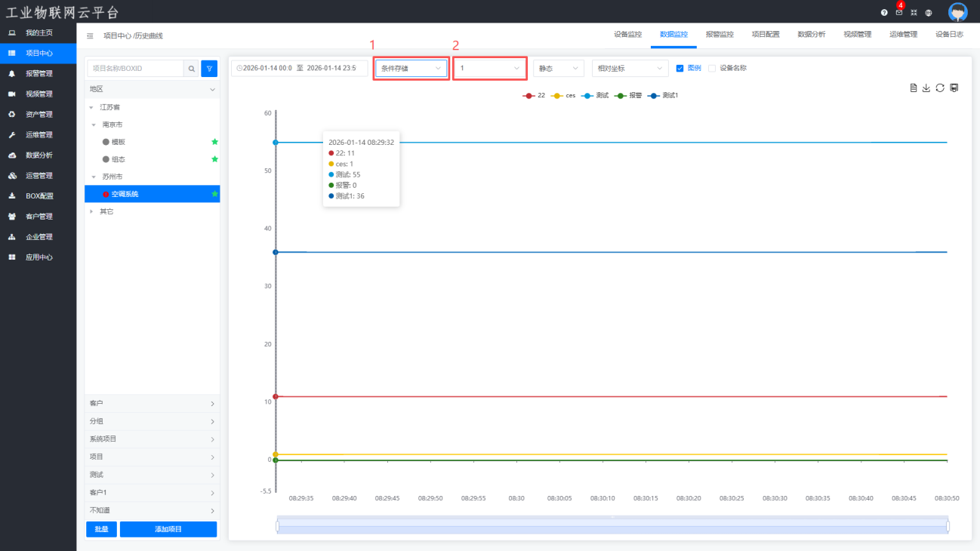
Task: Switch to the 报警监控 tab
Action: [x=719, y=35]
